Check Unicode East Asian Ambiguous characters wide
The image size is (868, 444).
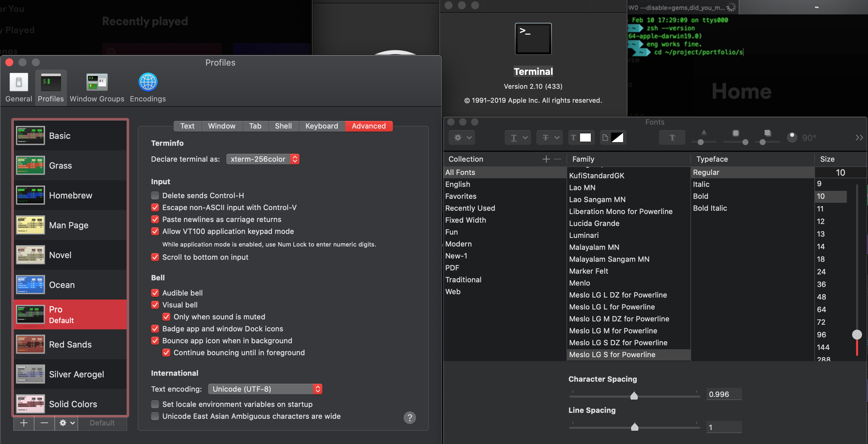click(x=155, y=416)
